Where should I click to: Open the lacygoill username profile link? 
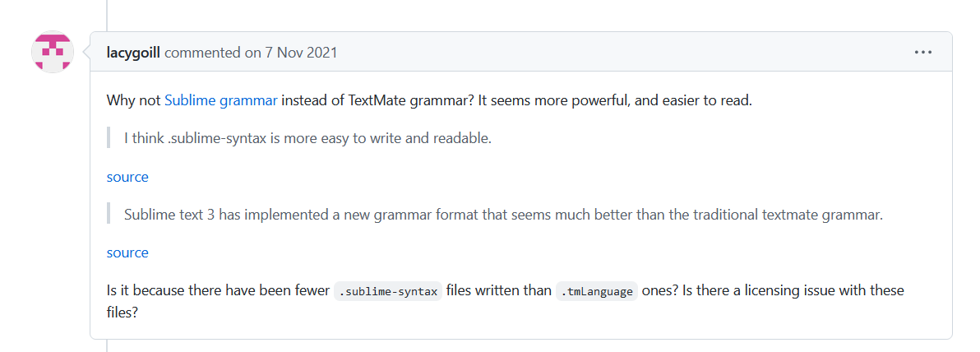click(x=134, y=53)
